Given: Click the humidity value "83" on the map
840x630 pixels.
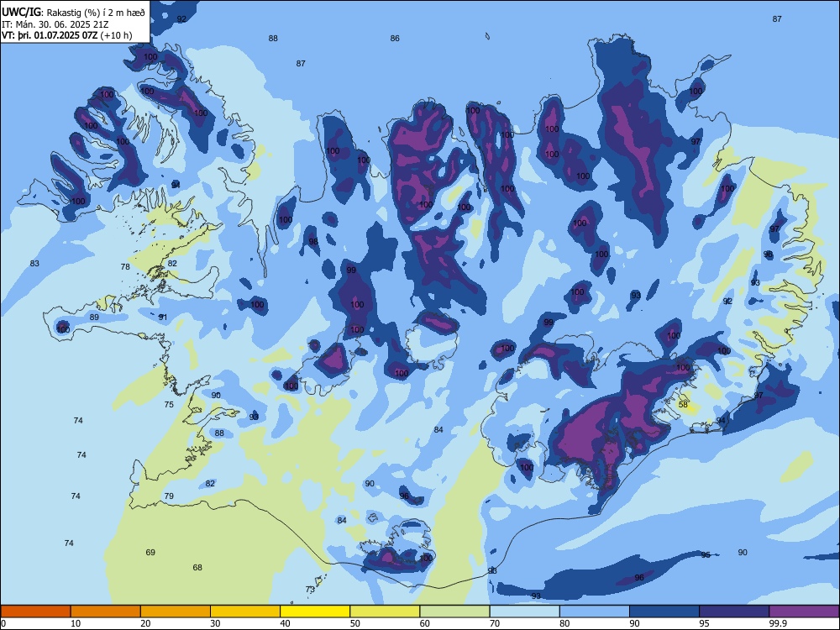Looking at the screenshot, I should click(x=34, y=264).
